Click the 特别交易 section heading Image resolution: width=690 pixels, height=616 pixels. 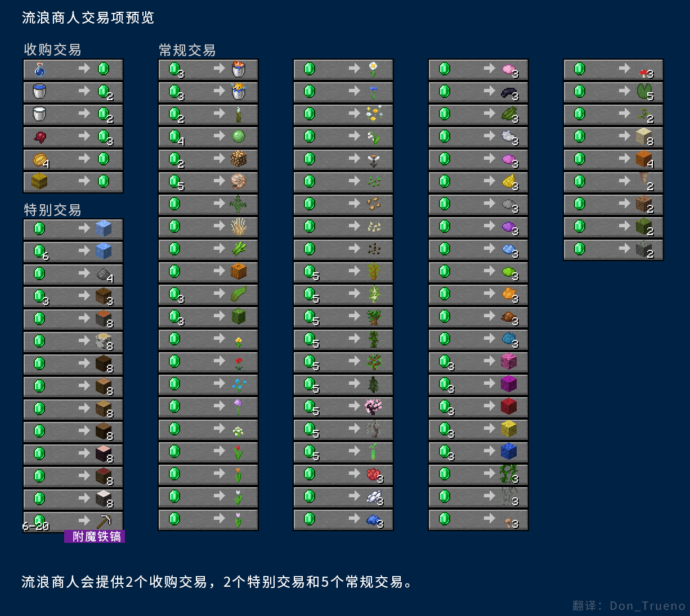click(52, 210)
